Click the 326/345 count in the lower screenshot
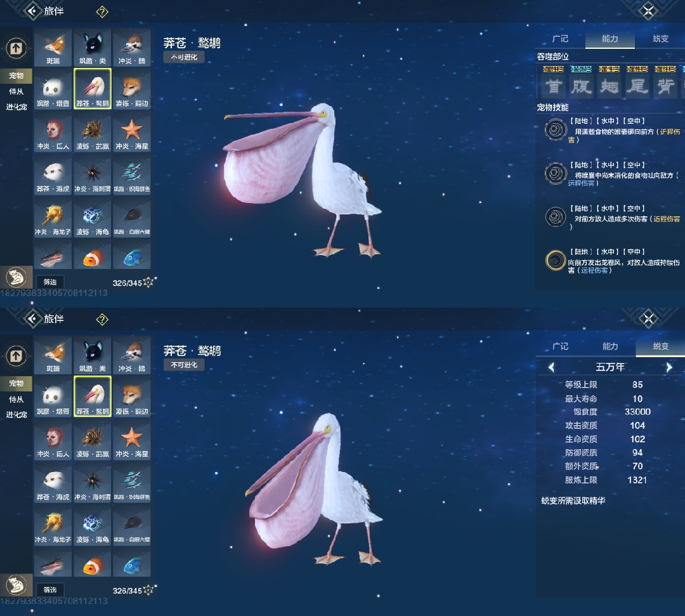 tap(127, 591)
